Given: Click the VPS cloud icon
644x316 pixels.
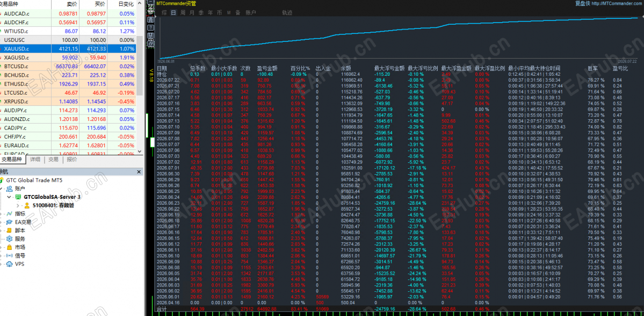Looking at the screenshot, I should (x=9, y=264).
